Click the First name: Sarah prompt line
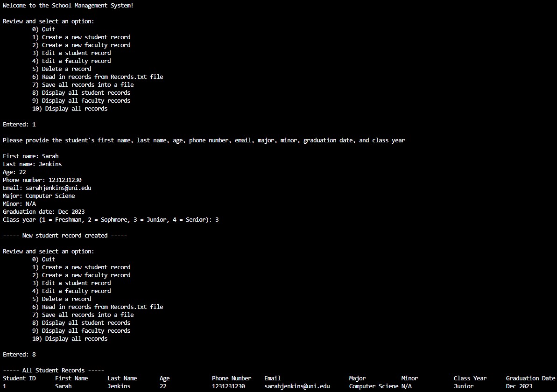This screenshot has width=557, height=392. (30, 156)
